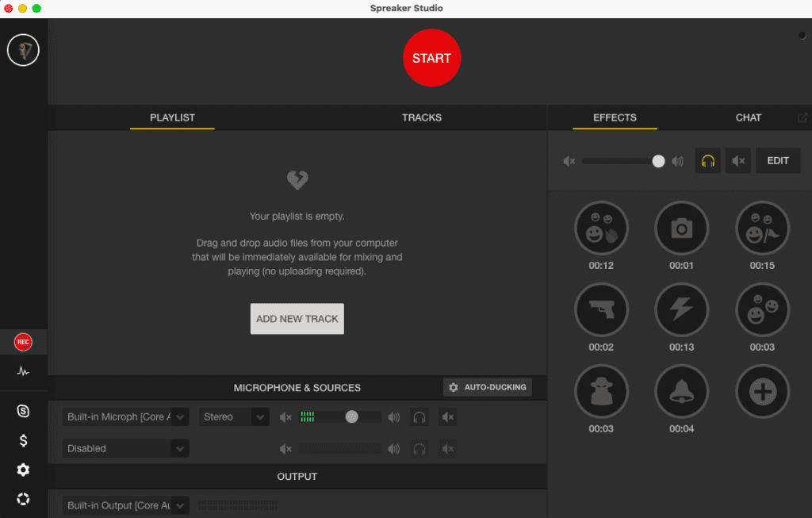Trigger the camera shutter sound effect

click(682, 228)
